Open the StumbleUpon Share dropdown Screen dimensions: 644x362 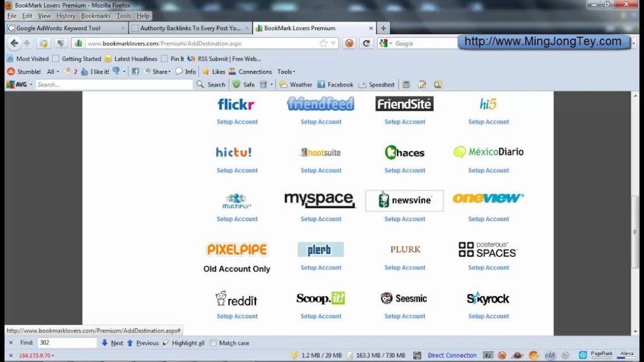click(x=157, y=72)
